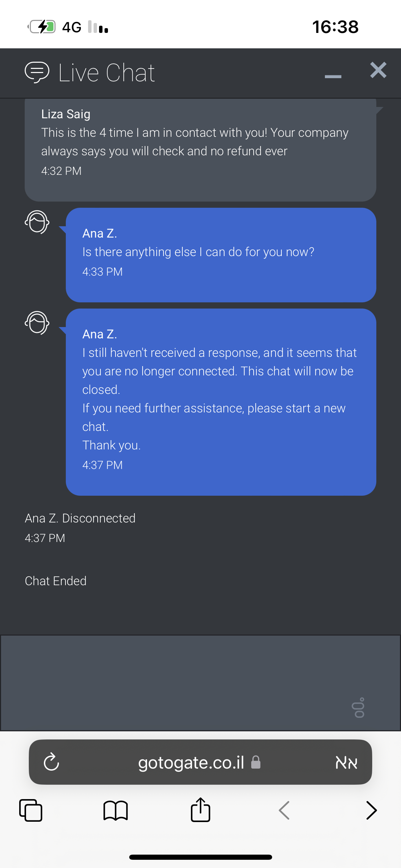
Task: Tap the agent avatar beside the chat-closed message
Action: (x=37, y=323)
